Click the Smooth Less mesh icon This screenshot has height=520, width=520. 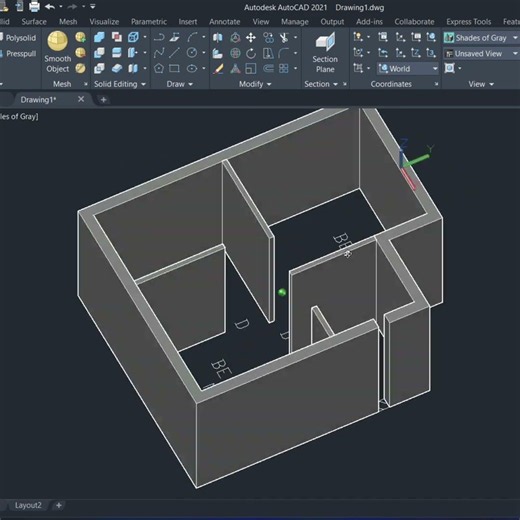[x=80, y=53]
